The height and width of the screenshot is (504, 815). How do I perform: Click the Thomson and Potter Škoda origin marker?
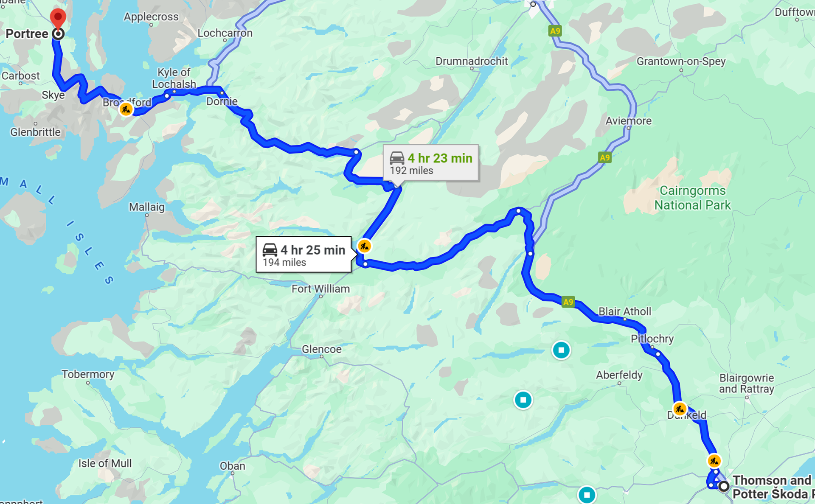(x=724, y=486)
